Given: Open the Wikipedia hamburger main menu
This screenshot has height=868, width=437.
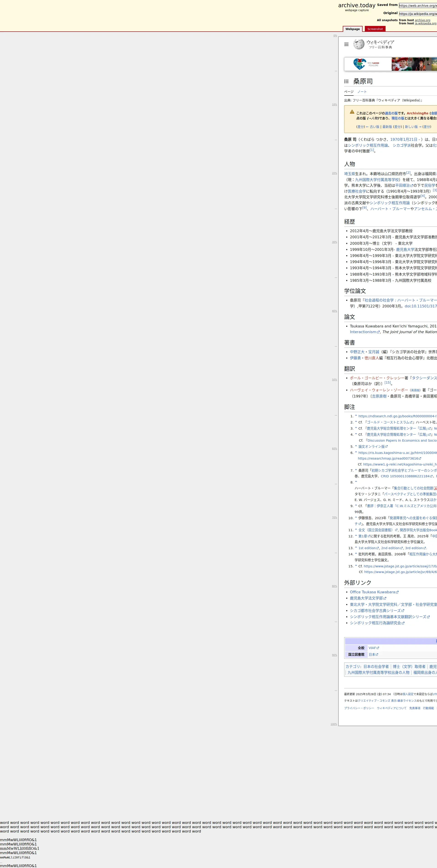Looking at the screenshot, I should pyautogui.click(x=346, y=45).
